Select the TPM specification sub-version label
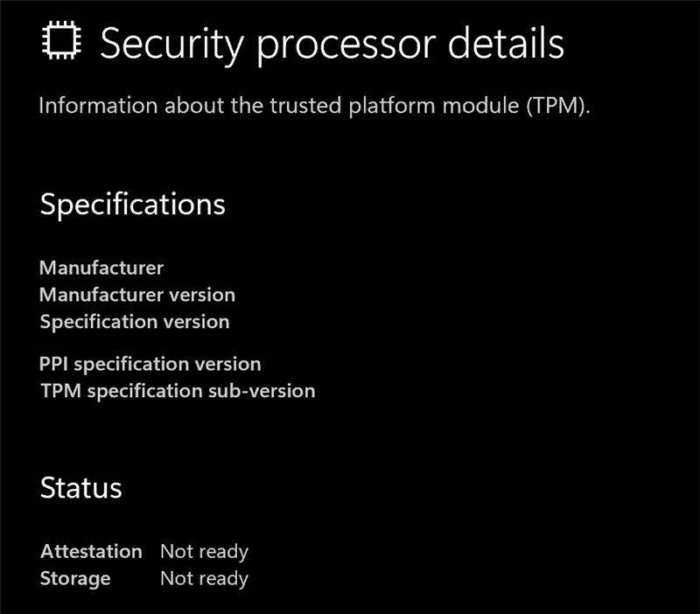This screenshot has width=700, height=614. [178, 391]
